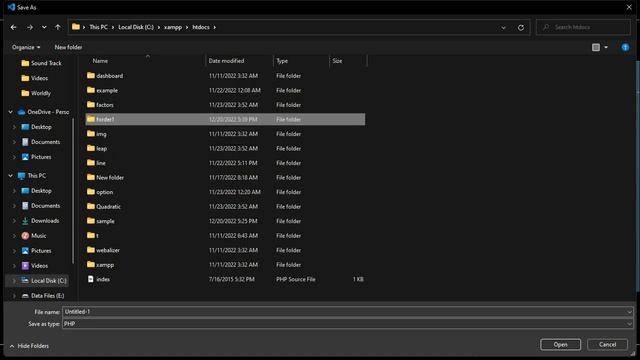Open Worldly folder in navigation pane
The height and width of the screenshot is (360, 640).
41,93
